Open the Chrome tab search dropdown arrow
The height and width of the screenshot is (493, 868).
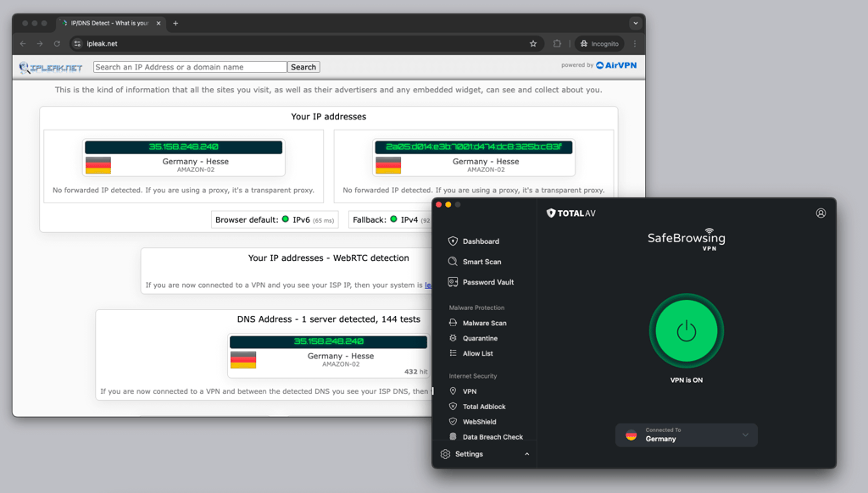(x=636, y=23)
